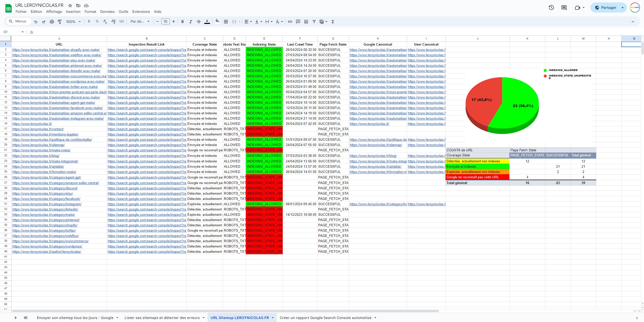Open the font family dropdown Par dé...
Image resolution: width=644 pixels, height=322 pixels.
[140, 22]
